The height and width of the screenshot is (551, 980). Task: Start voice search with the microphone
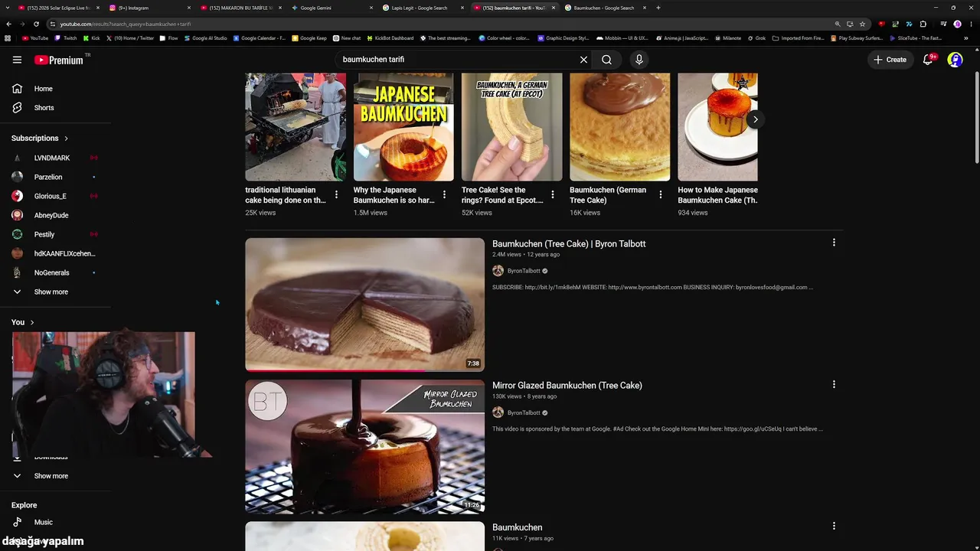(639, 60)
